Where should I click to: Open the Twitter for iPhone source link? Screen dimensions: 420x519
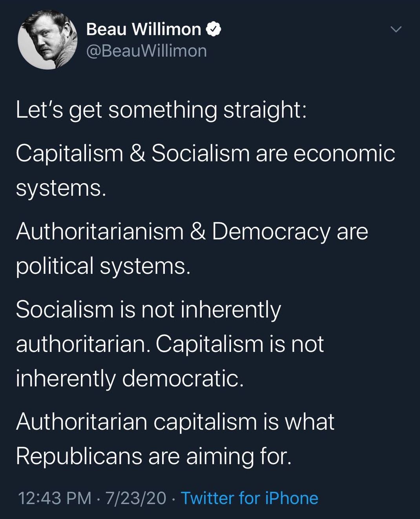(249, 498)
